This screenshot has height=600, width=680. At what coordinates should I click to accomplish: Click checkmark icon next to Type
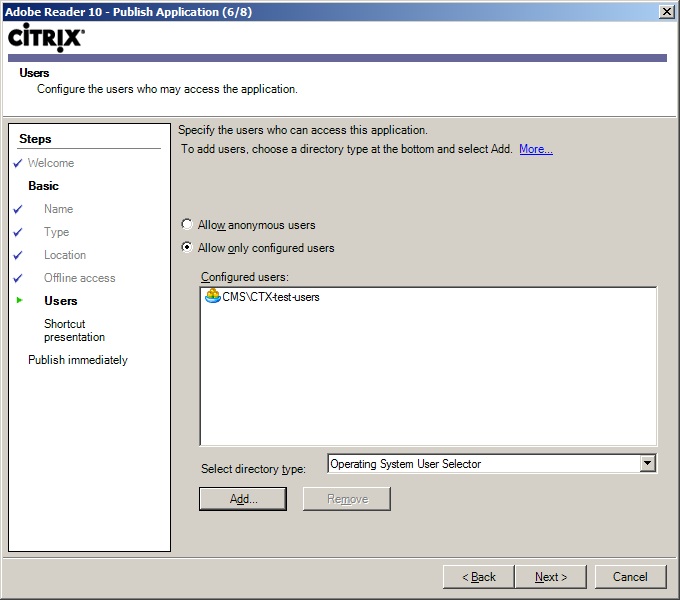click(18, 232)
